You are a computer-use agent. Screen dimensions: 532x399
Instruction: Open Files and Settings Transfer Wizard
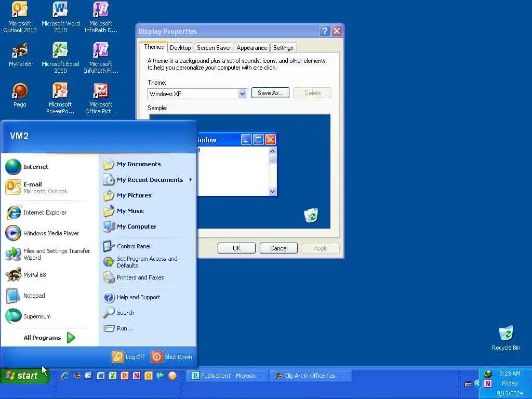pos(48,254)
